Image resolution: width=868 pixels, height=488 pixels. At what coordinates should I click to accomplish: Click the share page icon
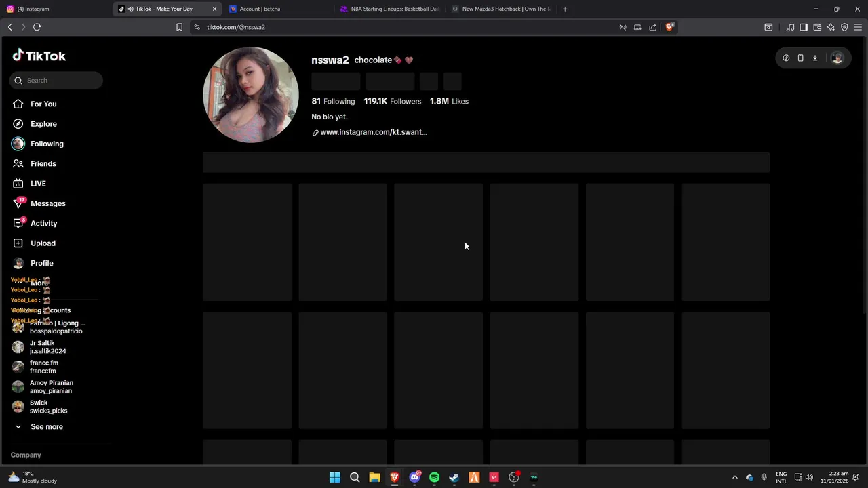point(652,27)
